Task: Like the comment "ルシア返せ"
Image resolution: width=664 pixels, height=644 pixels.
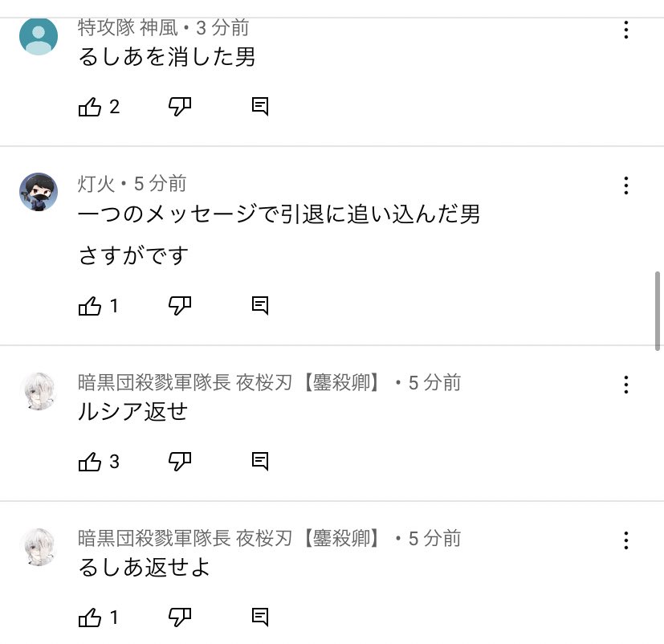Action: click(90, 461)
